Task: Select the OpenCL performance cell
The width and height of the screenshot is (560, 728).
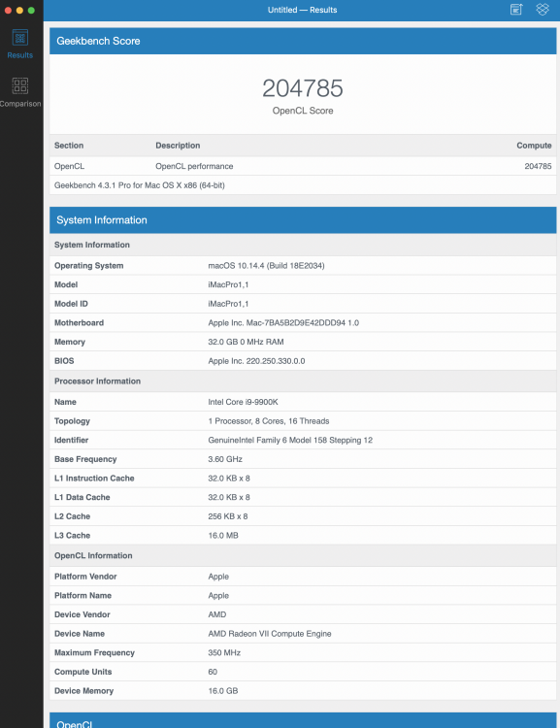Action: pyautogui.click(x=194, y=166)
